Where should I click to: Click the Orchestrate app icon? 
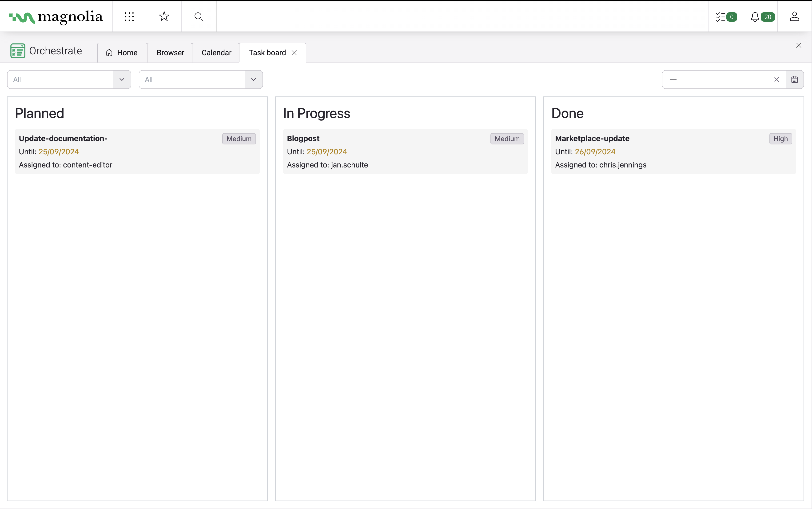[x=18, y=51]
